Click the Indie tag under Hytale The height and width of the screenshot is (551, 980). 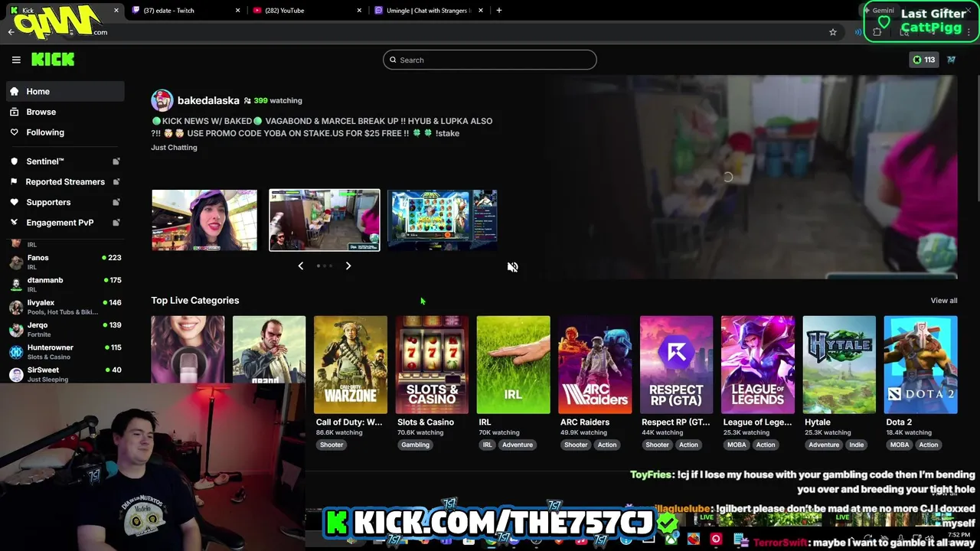856,445
